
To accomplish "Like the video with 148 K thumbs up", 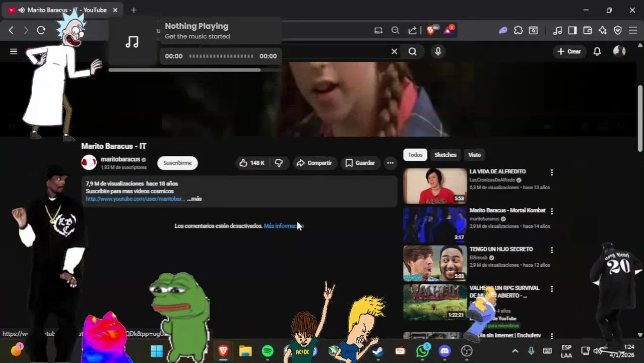I will pos(252,163).
